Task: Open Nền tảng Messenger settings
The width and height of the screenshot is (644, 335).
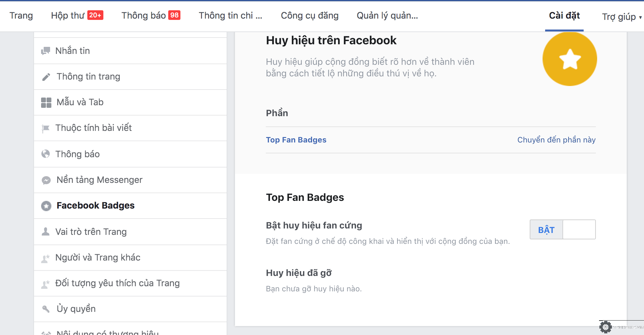Action: point(130,180)
